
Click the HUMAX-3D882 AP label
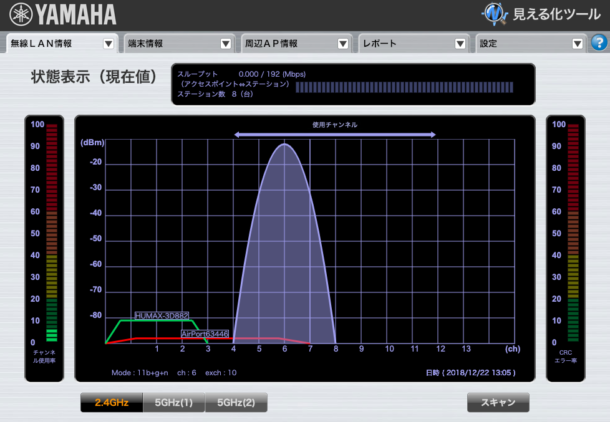162,315
